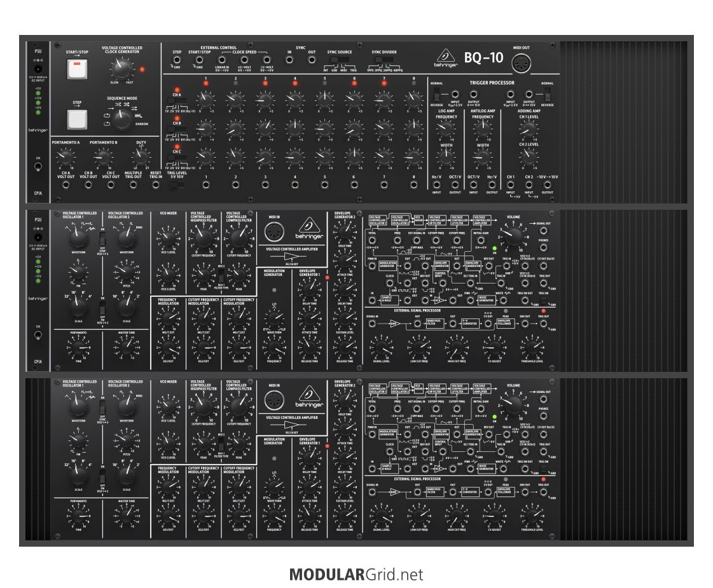Screen dimensions: 713x588
Task: Click the Highpass Cutoff Frequency knob on middle-rack synth
Action: coord(204,237)
